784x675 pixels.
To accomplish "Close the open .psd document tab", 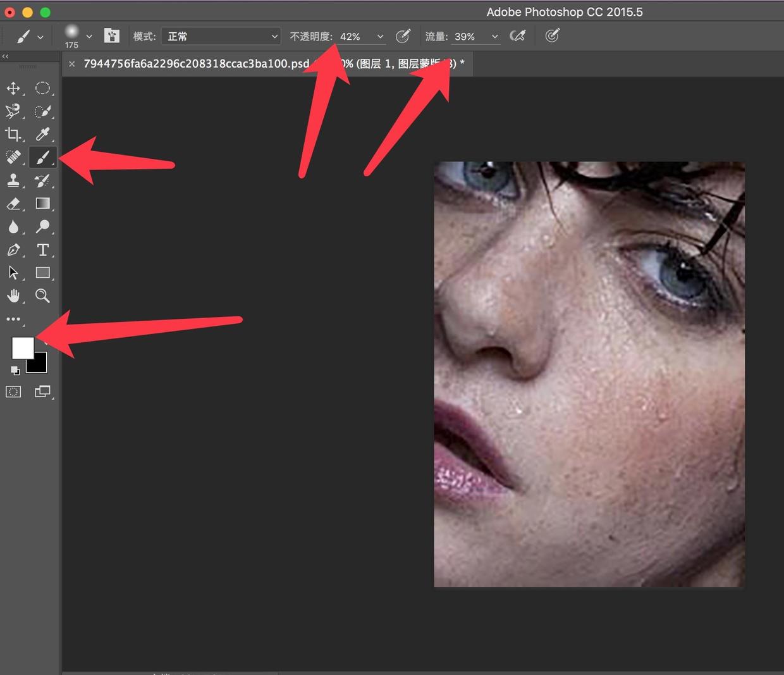I will (x=72, y=64).
